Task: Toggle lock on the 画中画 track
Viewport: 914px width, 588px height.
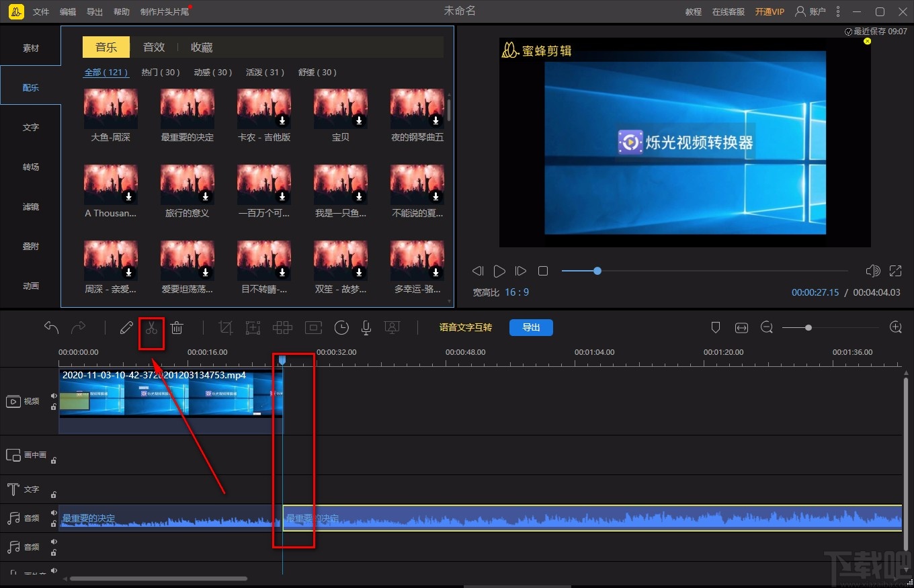Action: (54, 460)
